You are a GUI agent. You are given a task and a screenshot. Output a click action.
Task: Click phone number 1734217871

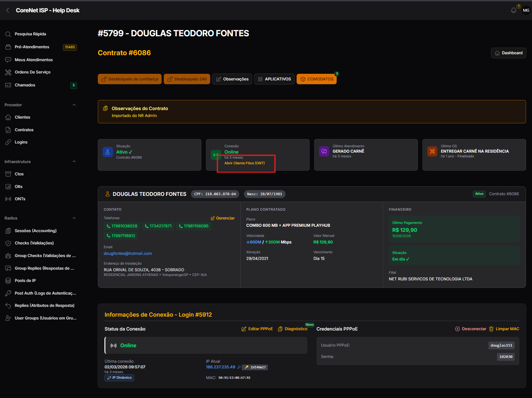point(158,226)
